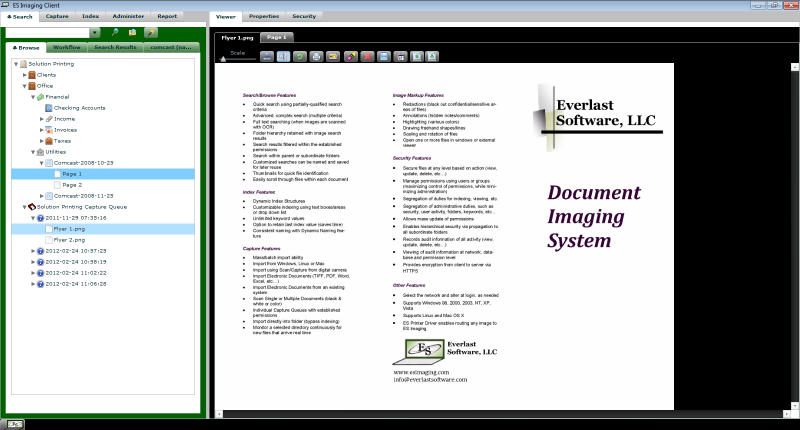Screen dimensions: 800x430
Task: Select Page 1 under Comcast-2008-10-23
Action: coord(103,174)
